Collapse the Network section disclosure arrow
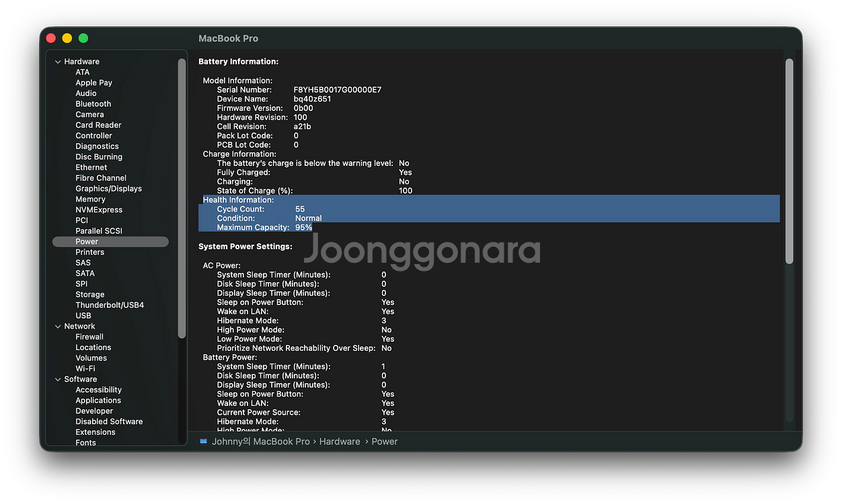 click(58, 327)
